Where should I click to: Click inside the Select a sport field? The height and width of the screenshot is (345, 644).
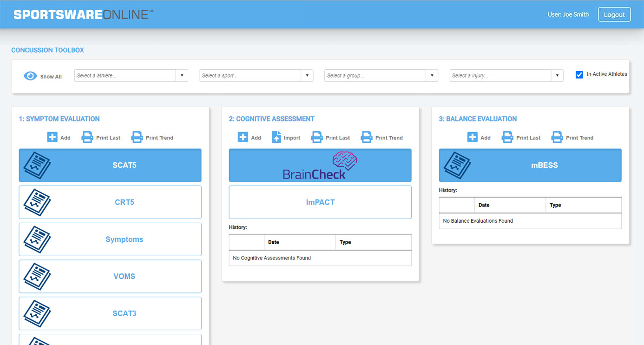click(x=250, y=76)
